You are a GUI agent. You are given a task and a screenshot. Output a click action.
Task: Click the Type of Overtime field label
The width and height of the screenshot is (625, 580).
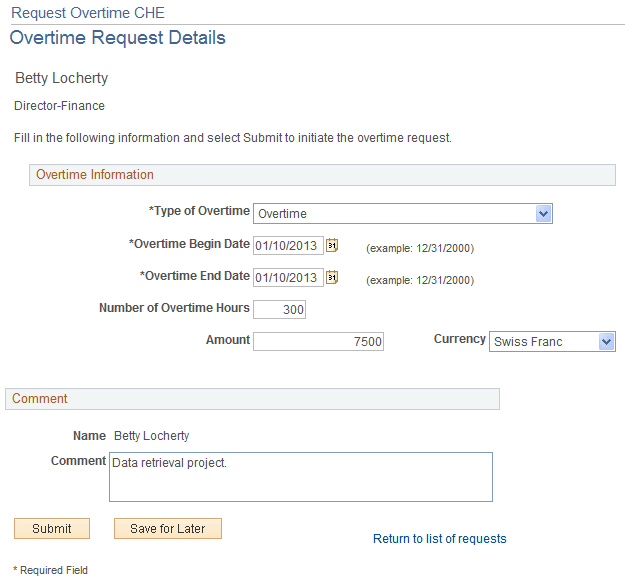click(x=199, y=211)
